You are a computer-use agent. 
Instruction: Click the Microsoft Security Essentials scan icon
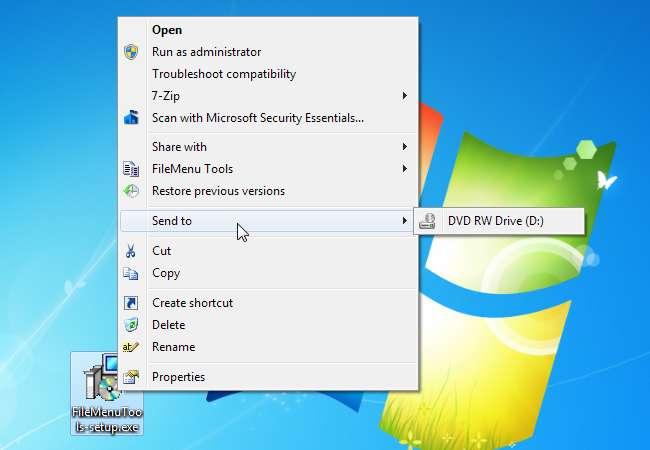(131, 118)
